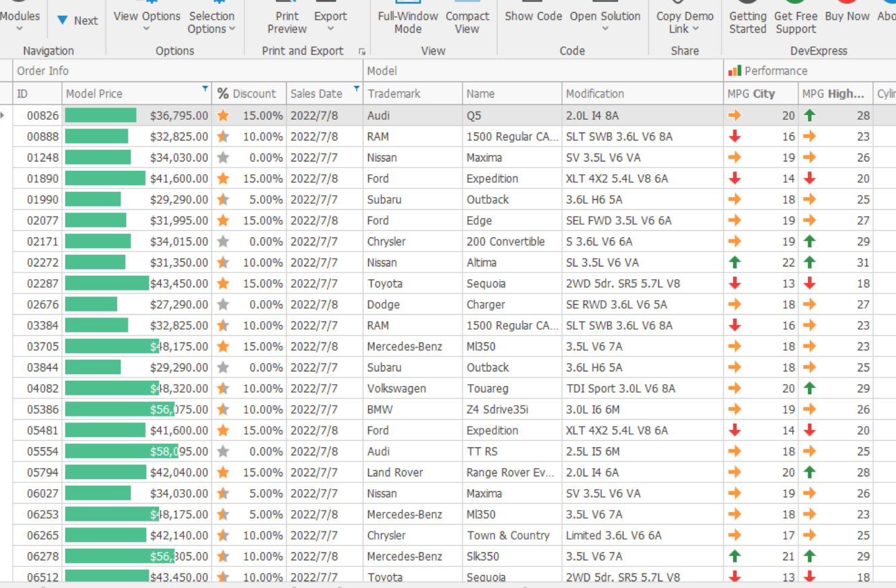Open the Print and Export dialog launcher
896x588 pixels.
click(x=362, y=51)
